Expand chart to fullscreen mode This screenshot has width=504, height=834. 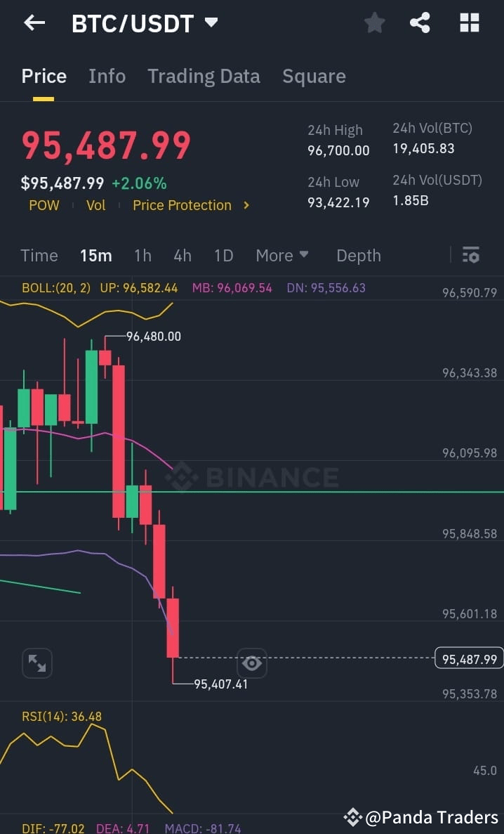pos(37,663)
